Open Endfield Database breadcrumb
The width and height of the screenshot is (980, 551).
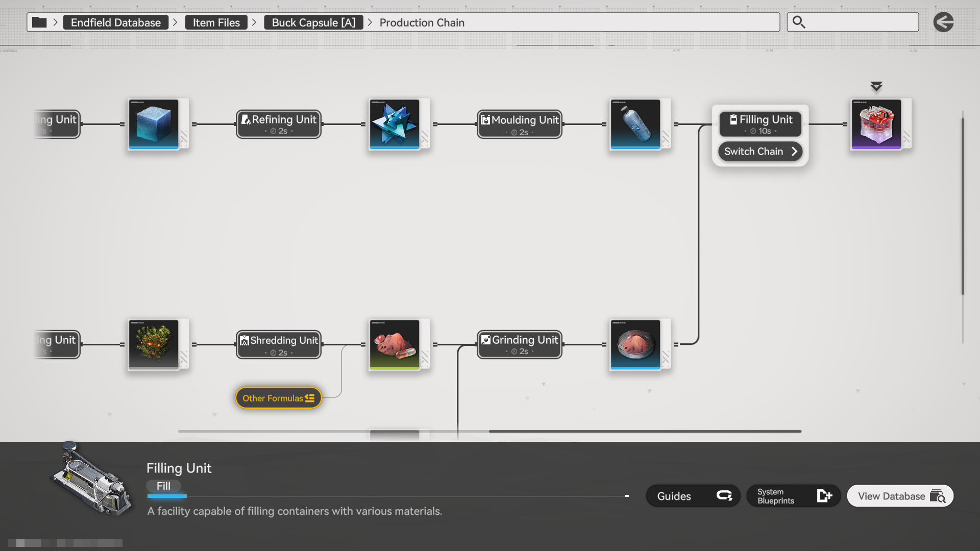tap(116, 22)
